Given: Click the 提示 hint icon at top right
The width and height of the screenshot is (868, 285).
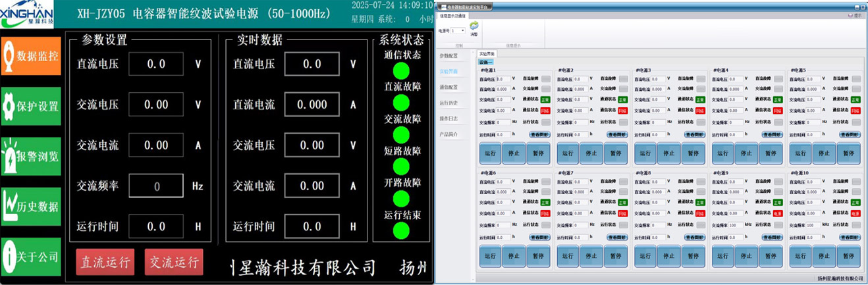Looking at the screenshot, I should 854,14.
